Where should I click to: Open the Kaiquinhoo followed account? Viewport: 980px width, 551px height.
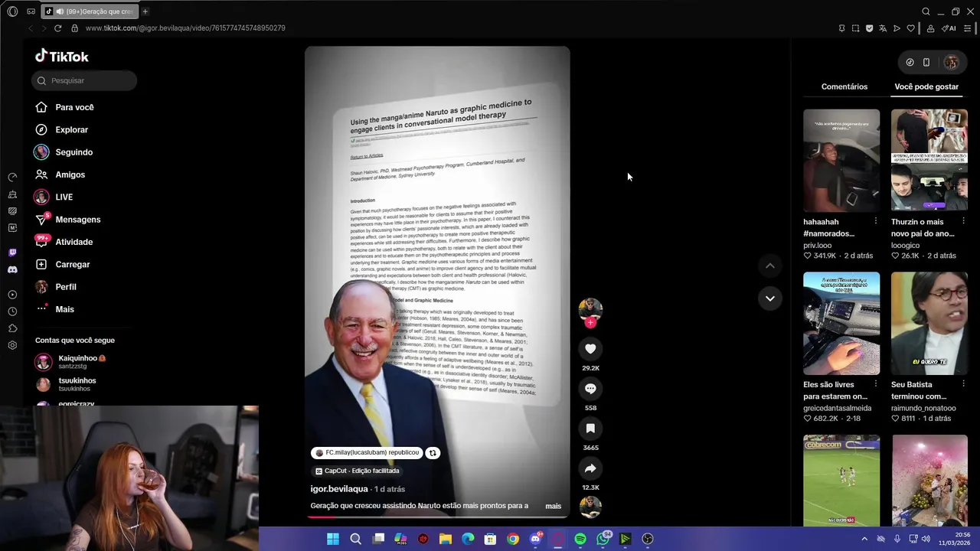tap(70, 361)
